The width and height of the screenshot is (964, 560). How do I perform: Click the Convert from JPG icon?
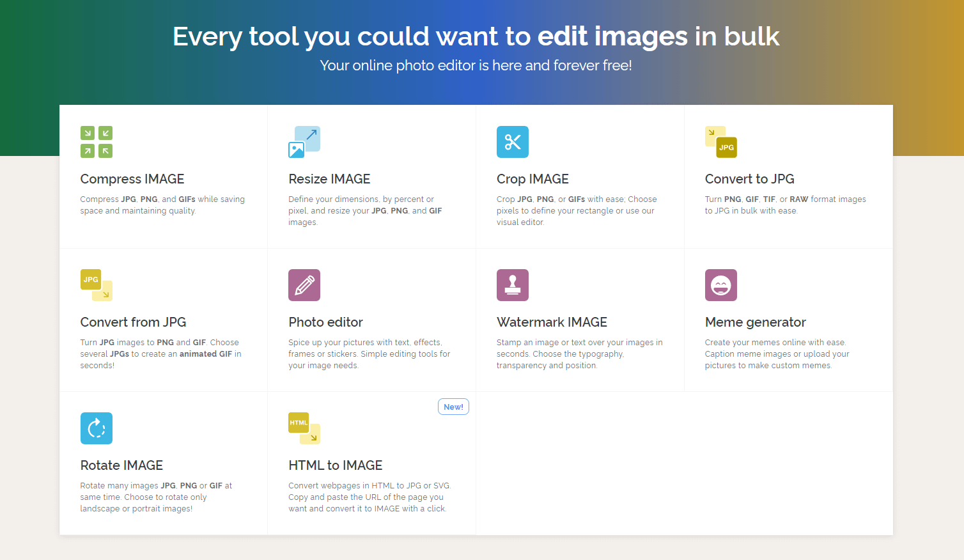(97, 285)
